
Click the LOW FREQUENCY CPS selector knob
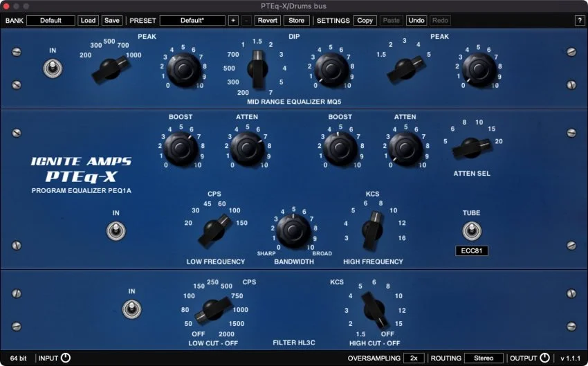coord(214,230)
